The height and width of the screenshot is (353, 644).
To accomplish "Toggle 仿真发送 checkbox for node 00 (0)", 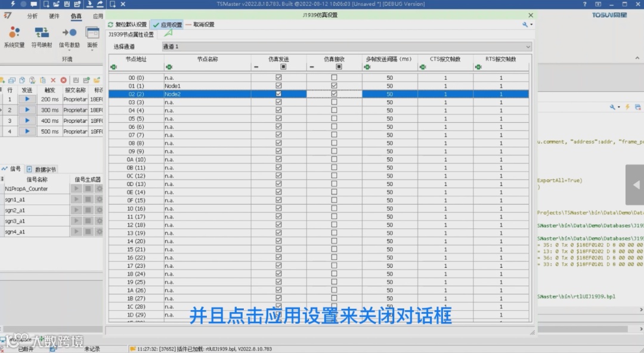I will click(x=278, y=78).
